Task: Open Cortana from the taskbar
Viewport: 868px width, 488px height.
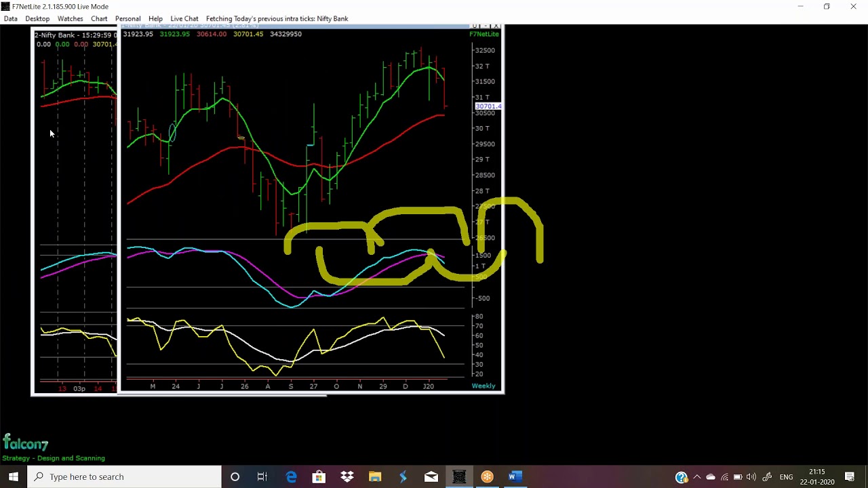Action: (x=235, y=476)
